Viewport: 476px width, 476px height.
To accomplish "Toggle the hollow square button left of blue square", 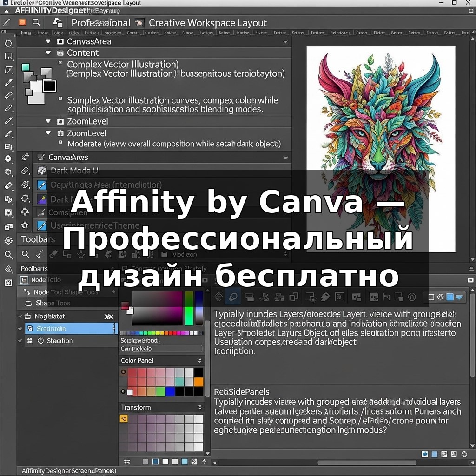I will tap(431, 297).
